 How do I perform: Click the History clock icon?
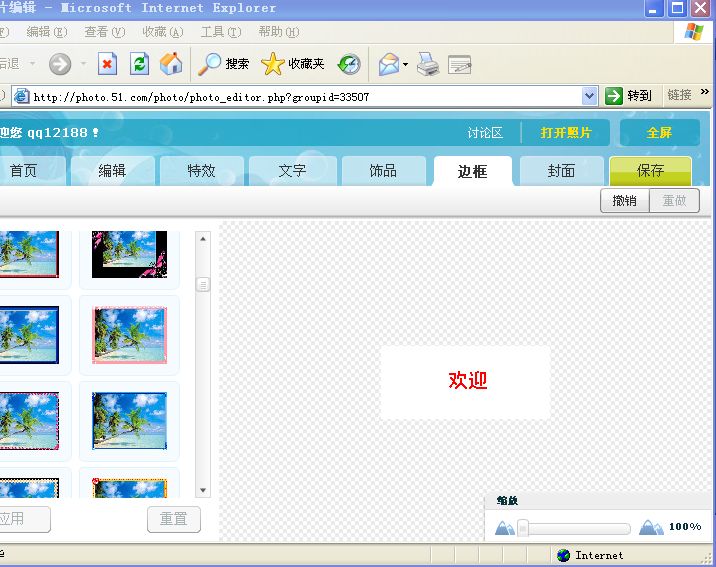pyautogui.click(x=349, y=64)
